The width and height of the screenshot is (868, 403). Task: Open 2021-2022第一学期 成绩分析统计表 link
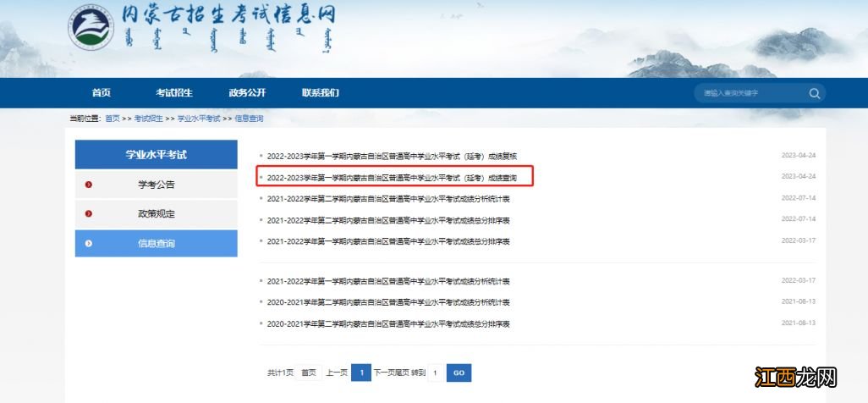pyautogui.click(x=388, y=282)
